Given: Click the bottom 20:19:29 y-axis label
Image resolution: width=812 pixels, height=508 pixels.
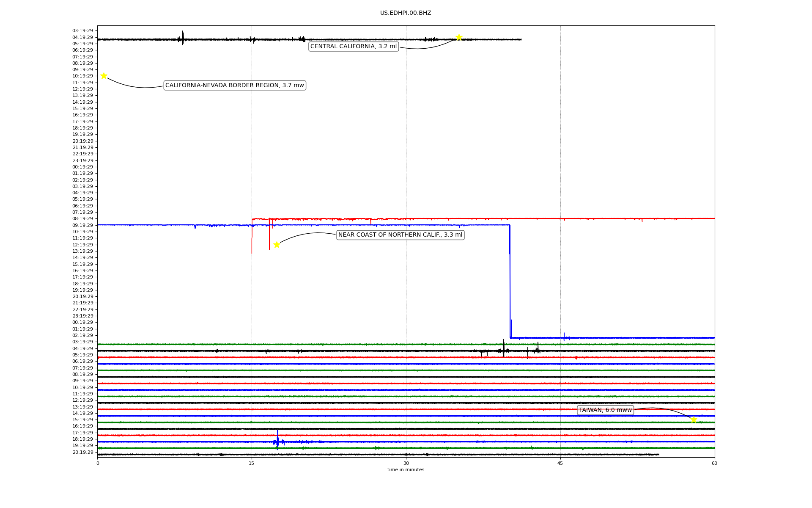Looking at the screenshot, I should tap(82, 452).
